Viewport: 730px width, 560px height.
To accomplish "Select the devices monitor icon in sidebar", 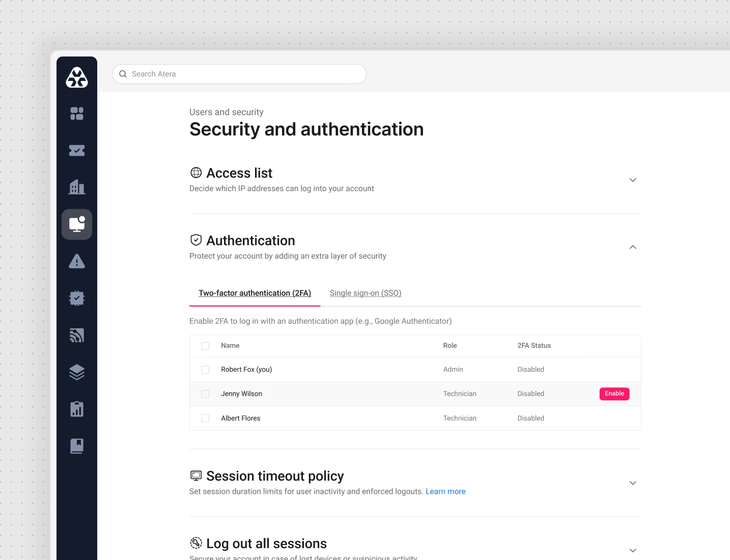I will 77,224.
